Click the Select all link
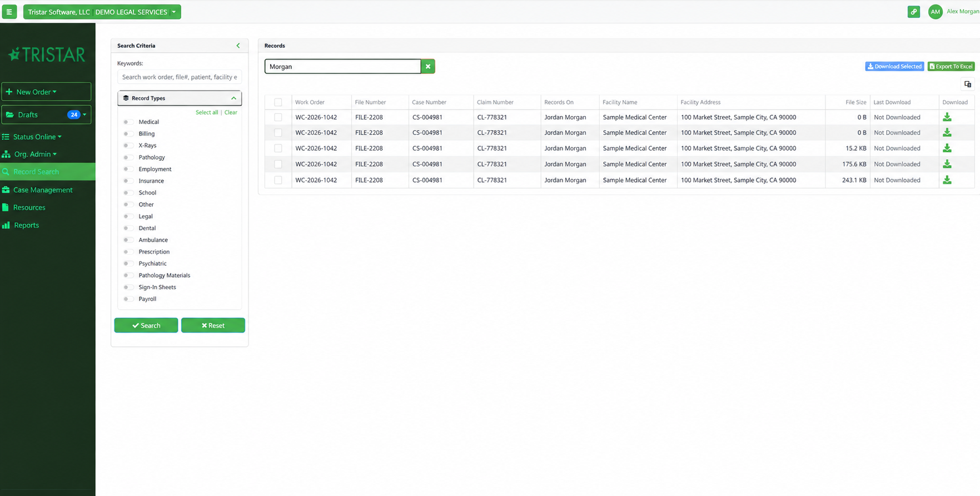 click(x=207, y=112)
